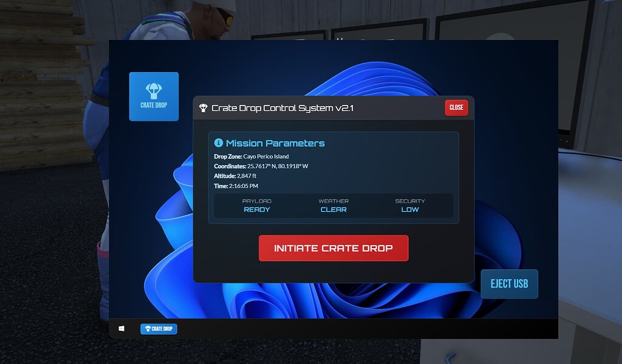Click the Altitude value 2,847 ft
622x364 pixels.
(247, 176)
